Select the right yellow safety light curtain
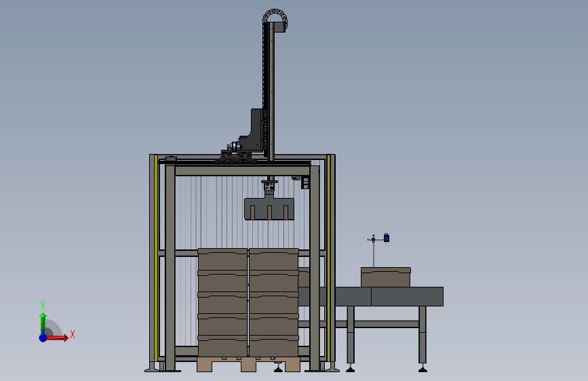 point(328,258)
